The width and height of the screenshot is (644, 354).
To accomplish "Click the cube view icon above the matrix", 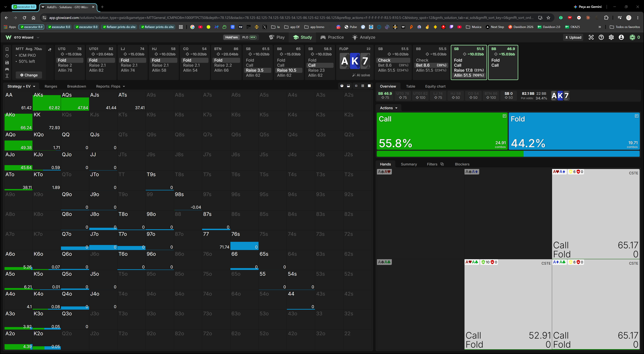I will [342, 86].
